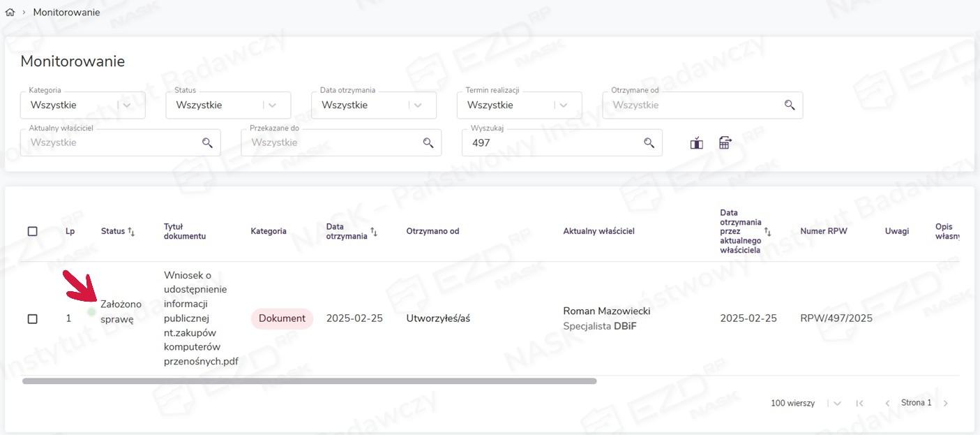
Task: Click the magnifier in the Otrzymane od filter
Action: 790,105
